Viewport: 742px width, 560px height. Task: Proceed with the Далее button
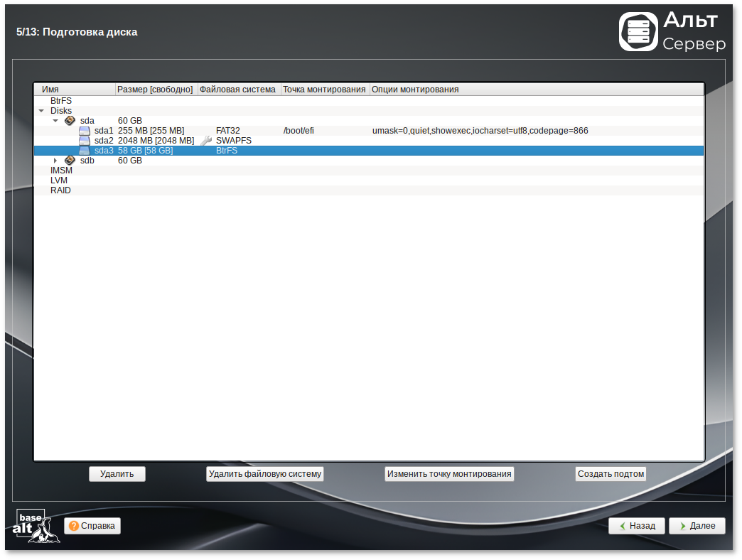click(x=697, y=526)
